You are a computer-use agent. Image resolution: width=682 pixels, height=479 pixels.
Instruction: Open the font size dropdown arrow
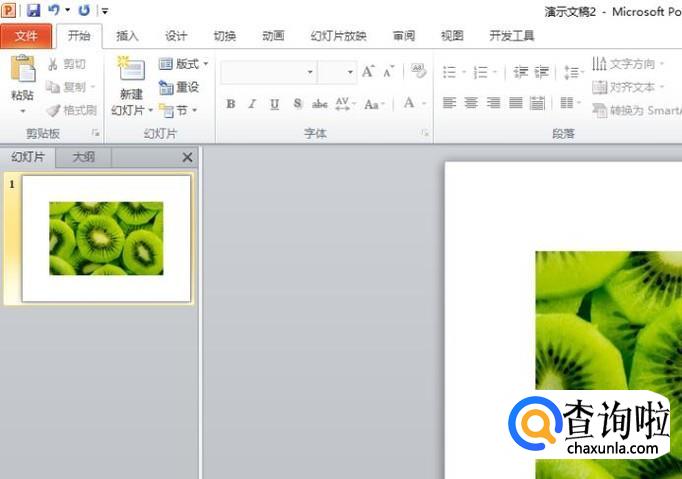click(350, 72)
